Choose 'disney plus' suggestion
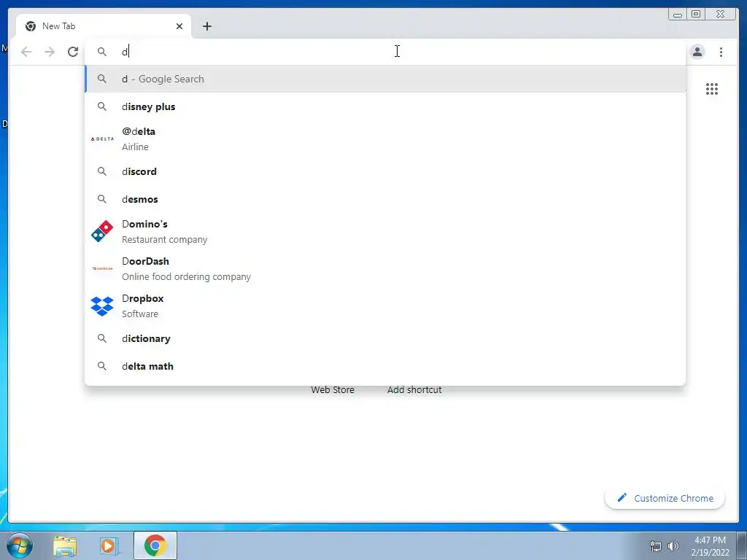The width and height of the screenshot is (747, 560). point(385,106)
